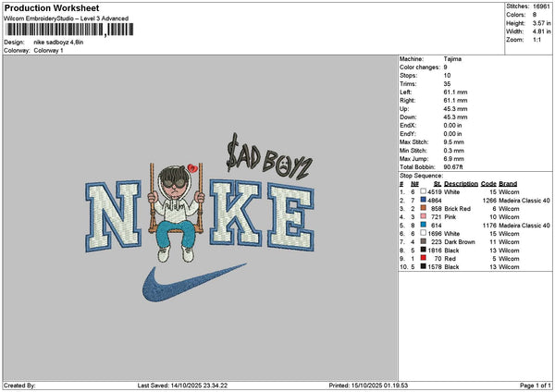Click the Max Stitch value '9.5 mm'
Image resolution: width=555 pixels, height=392 pixels.
[x=454, y=141]
